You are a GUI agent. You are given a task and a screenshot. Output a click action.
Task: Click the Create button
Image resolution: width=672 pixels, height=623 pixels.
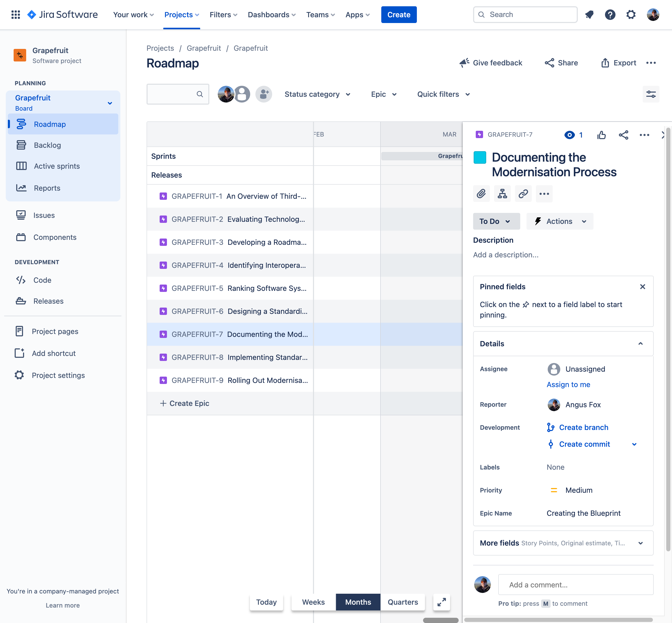[399, 14]
